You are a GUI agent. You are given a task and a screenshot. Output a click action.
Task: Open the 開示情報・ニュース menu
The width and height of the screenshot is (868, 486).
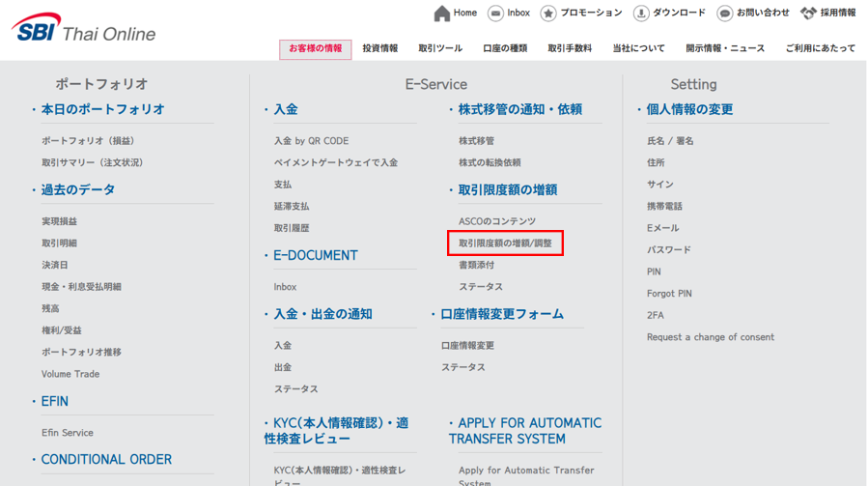coord(725,48)
